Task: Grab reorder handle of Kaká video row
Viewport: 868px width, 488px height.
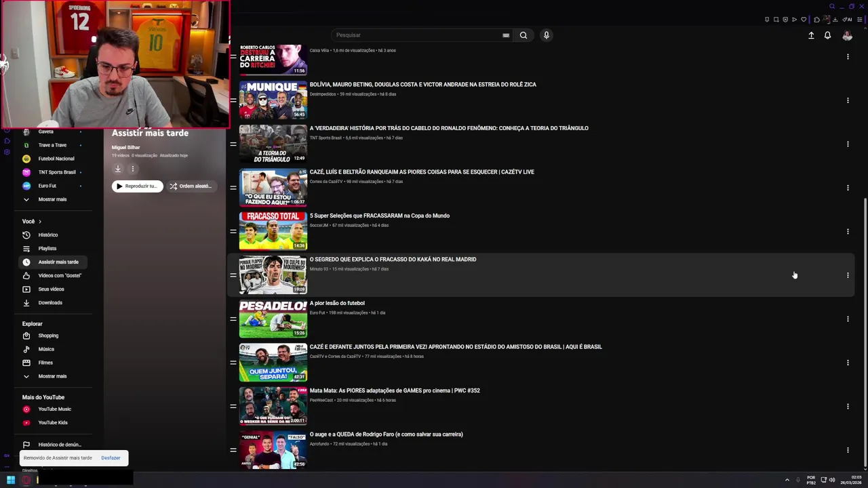Action: (x=233, y=275)
